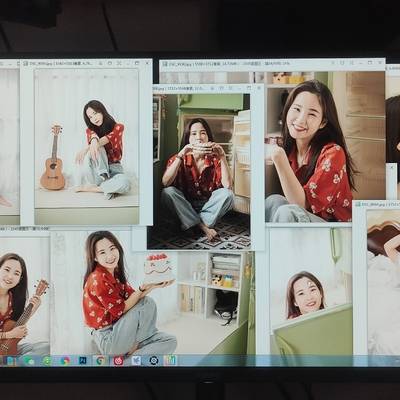The image size is (400, 400).
Task: Close the cake-eating photo window in the center
Action: (x=259, y=88)
